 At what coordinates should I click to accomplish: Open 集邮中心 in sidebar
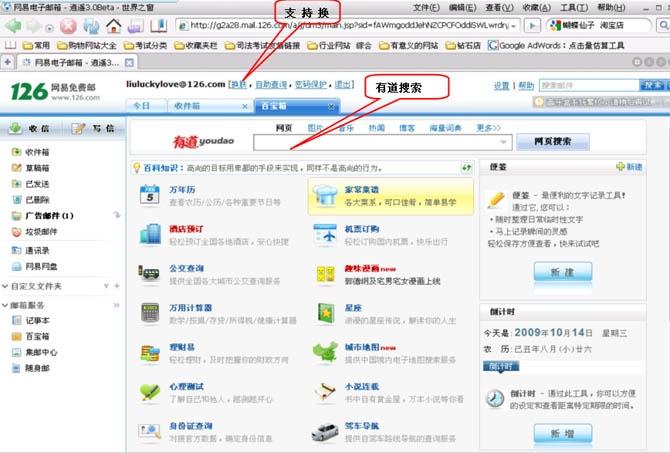coord(41,352)
